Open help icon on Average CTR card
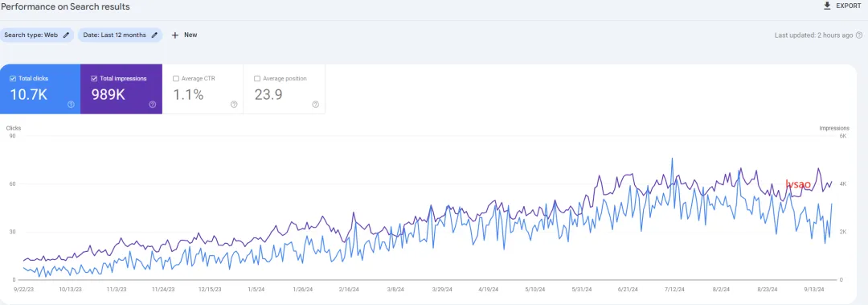The image size is (868, 305). tap(234, 105)
